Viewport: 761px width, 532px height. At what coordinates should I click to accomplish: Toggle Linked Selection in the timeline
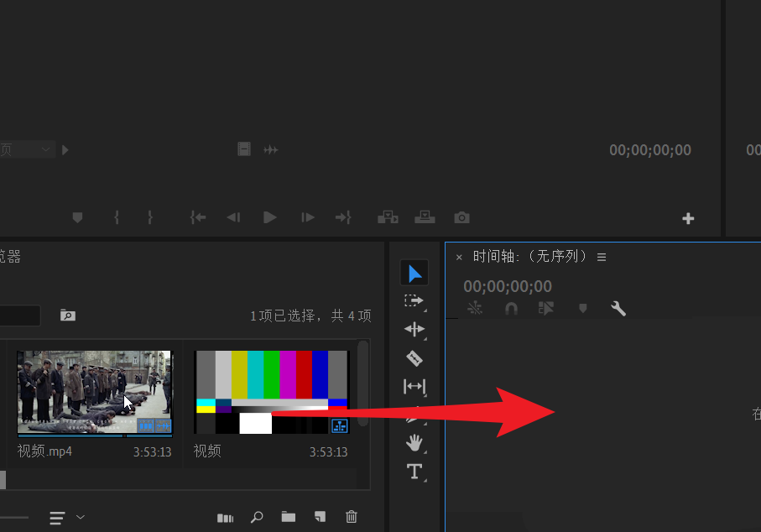(x=474, y=308)
